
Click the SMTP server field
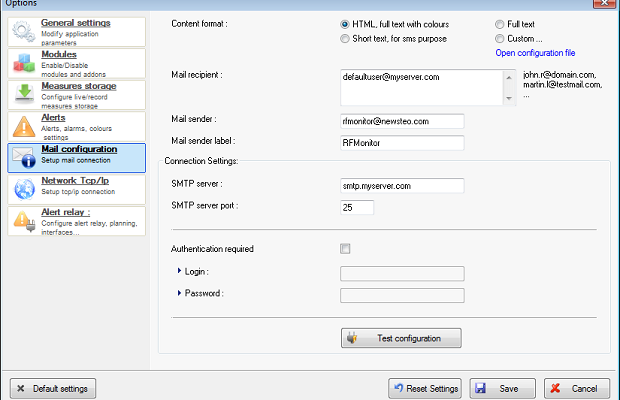402,186
